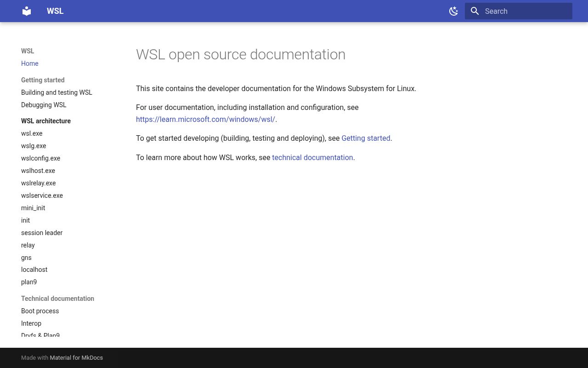The image size is (588, 368).
Task: Open wslhost.exe architecture page
Action: 38,171
